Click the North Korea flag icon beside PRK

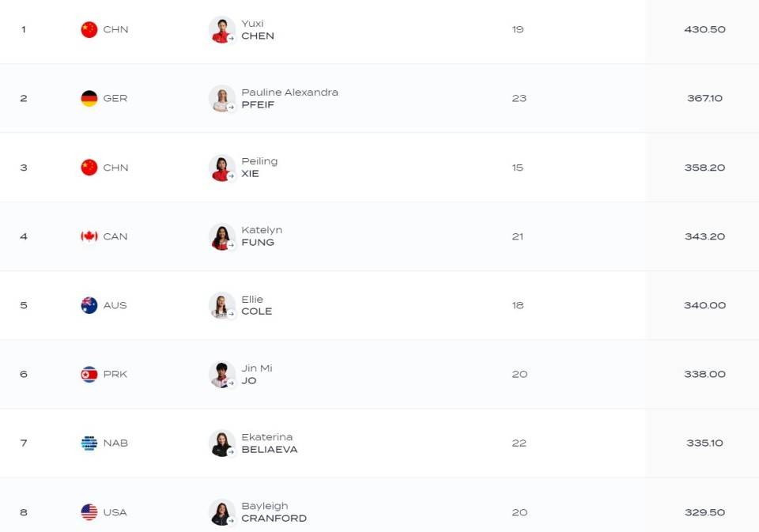pyautogui.click(x=89, y=374)
